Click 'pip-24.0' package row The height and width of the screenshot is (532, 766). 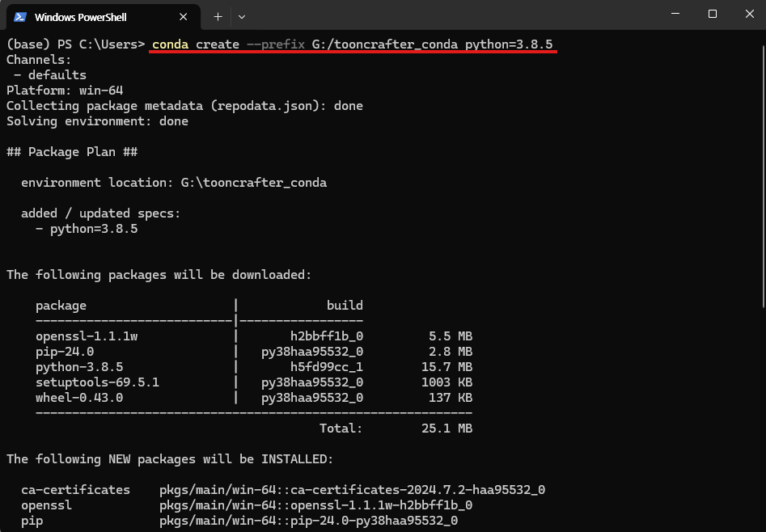click(x=65, y=352)
